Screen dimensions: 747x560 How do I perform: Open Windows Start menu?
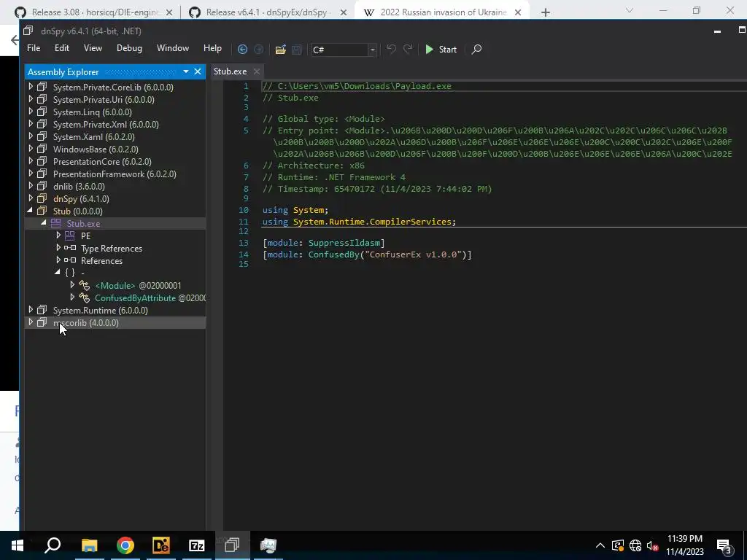click(x=18, y=545)
